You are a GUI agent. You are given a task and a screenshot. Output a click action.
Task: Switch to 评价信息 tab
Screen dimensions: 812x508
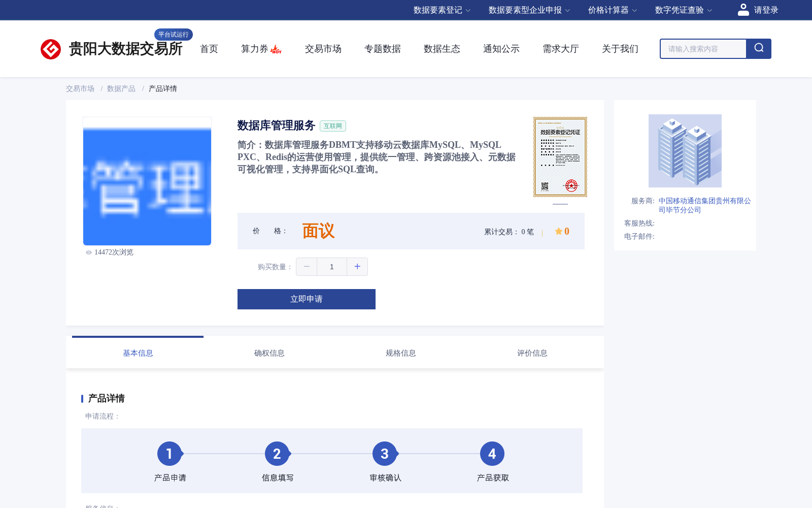(532, 353)
